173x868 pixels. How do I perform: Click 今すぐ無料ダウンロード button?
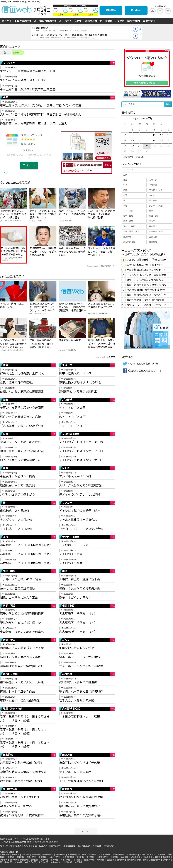coord(147,83)
